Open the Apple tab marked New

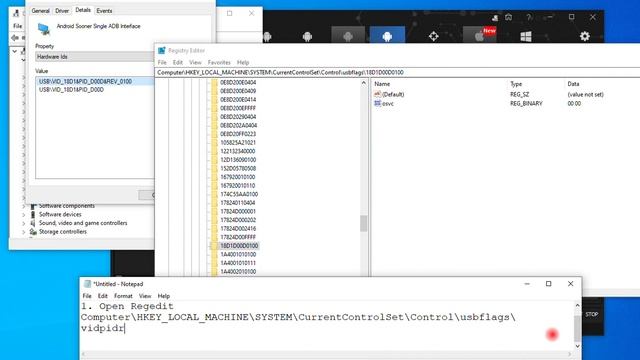[480, 36]
